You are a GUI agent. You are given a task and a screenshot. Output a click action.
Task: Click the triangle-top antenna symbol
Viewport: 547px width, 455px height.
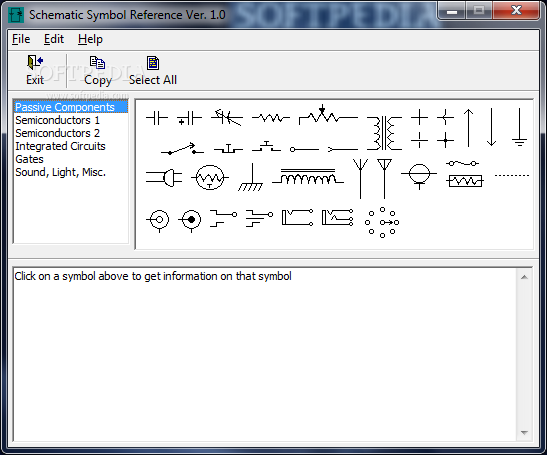(x=384, y=179)
